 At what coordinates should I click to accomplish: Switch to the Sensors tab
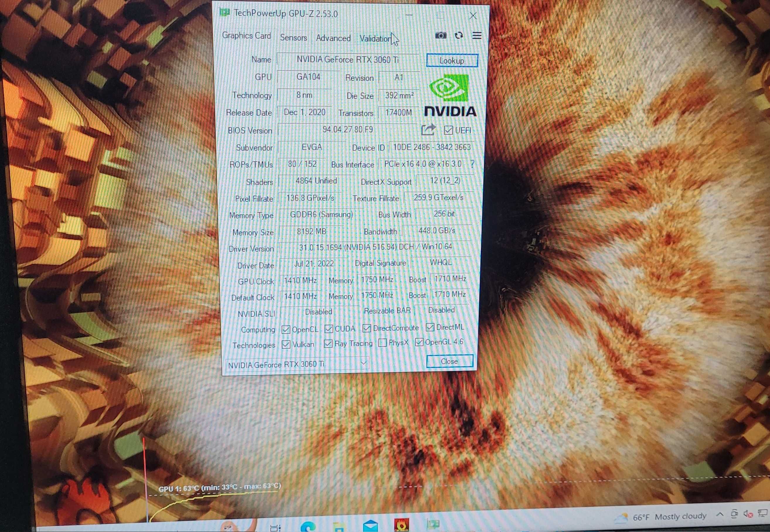pos(293,38)
